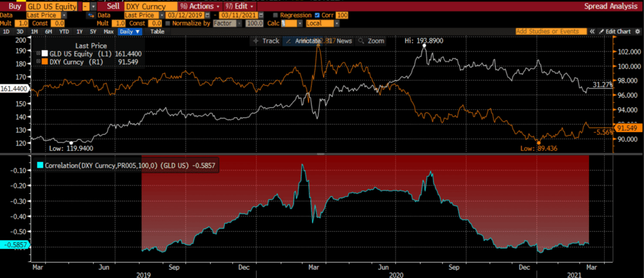Select the YTD range tab

tap(64, 31)
